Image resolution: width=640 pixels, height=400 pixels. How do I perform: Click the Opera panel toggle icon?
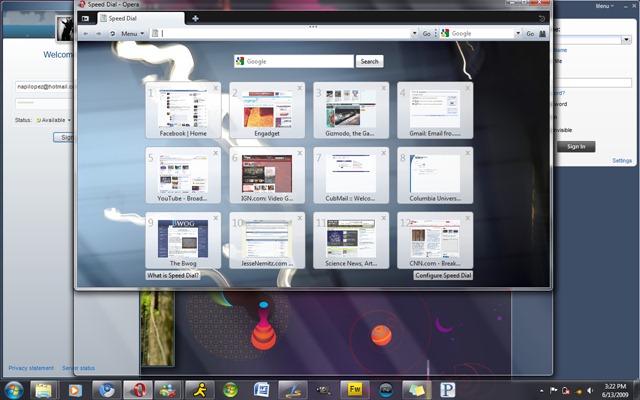[x=85, y=18]
